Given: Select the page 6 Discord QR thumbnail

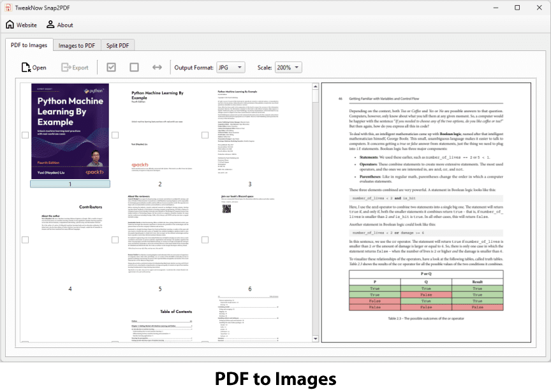Looking at the screenshot, I should (x=250, y=236).
